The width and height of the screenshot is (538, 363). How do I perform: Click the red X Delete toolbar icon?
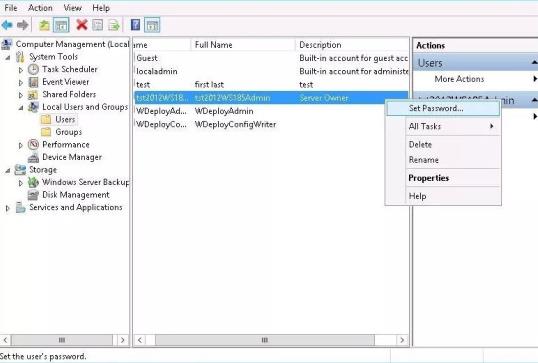pos(82,25)
